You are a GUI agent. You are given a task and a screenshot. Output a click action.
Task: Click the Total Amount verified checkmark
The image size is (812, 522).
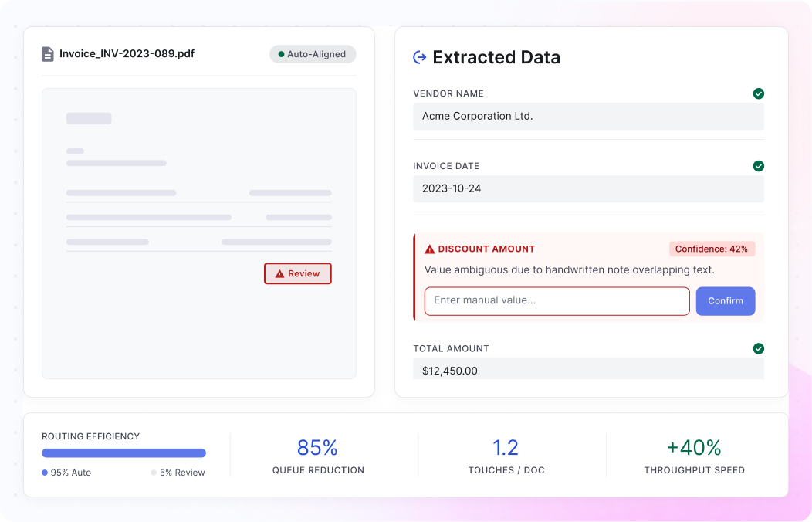pyautogui.click(x=759, y=348)
